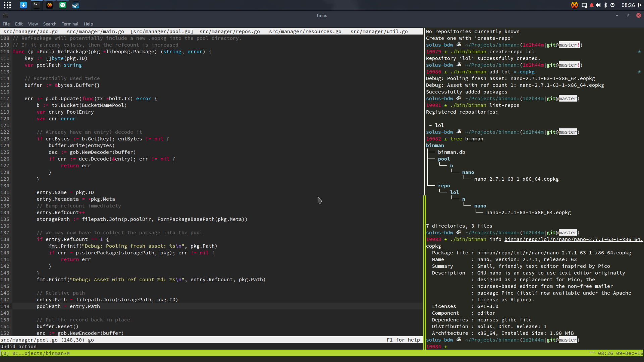Open the File menu

(x=6, y=24)
